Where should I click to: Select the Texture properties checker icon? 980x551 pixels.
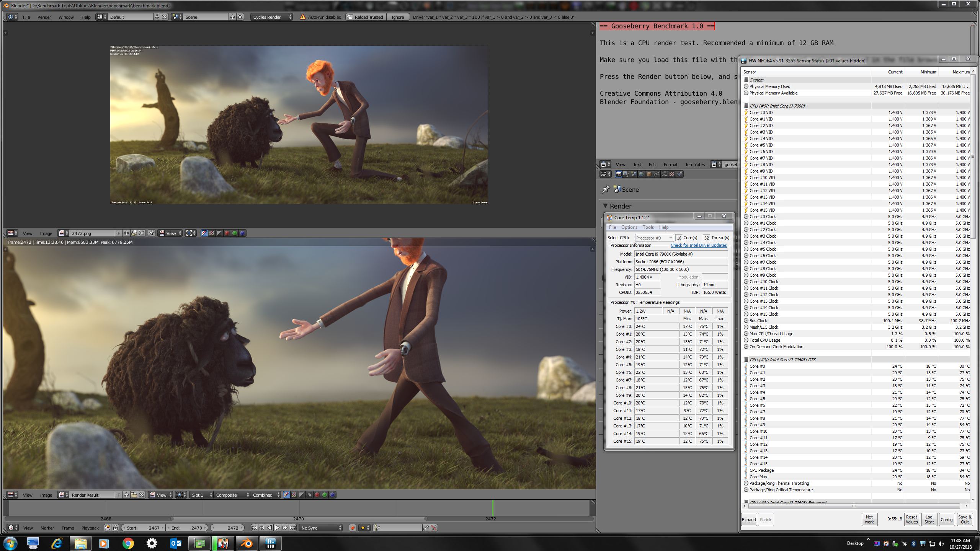point(672,174)
